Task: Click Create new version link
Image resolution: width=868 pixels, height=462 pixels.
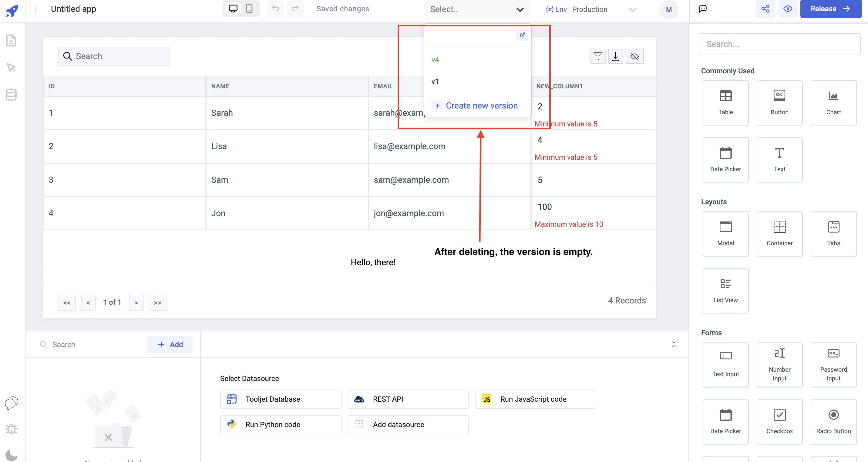Action: [482, 105]
